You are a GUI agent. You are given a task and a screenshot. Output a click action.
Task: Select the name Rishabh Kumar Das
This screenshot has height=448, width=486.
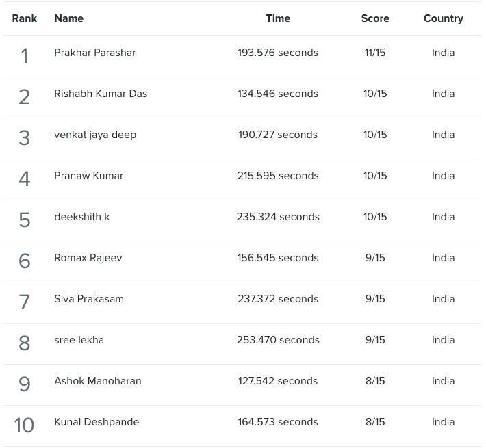pos(101,94)
